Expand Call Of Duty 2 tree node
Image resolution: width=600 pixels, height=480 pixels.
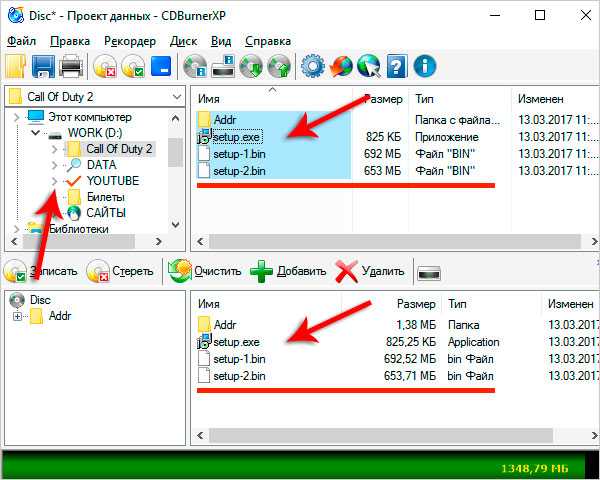pos(54,149)
